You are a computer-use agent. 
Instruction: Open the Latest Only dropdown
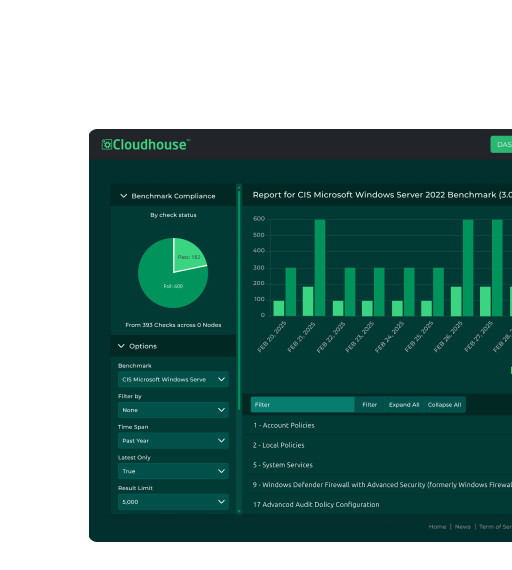[x=173, y=471]
